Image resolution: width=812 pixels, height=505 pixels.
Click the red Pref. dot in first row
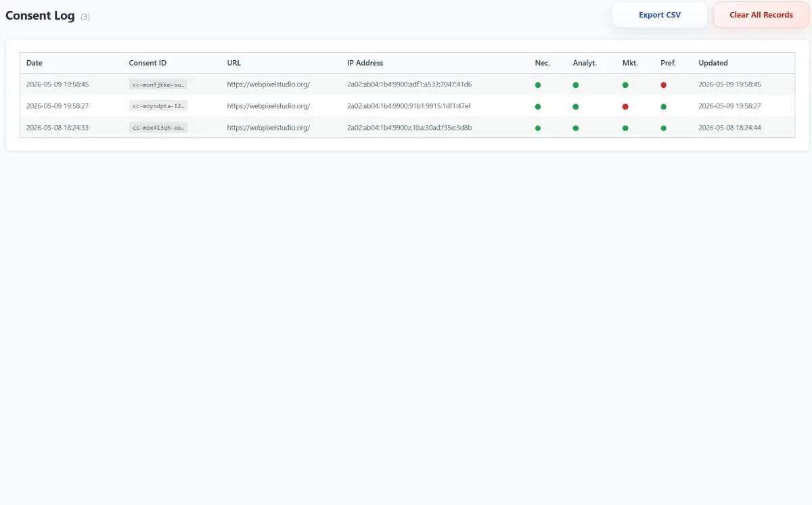(x=664, y=85)
